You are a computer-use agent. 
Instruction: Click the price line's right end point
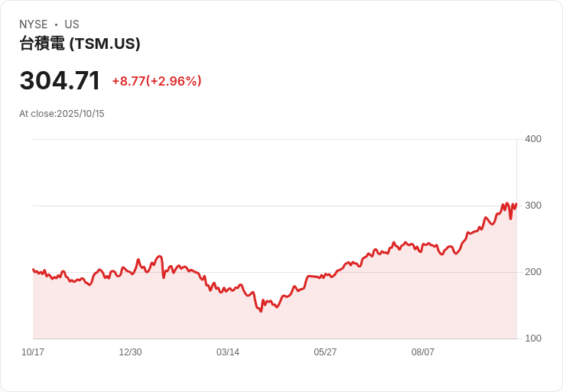click(x=516, y=204)
